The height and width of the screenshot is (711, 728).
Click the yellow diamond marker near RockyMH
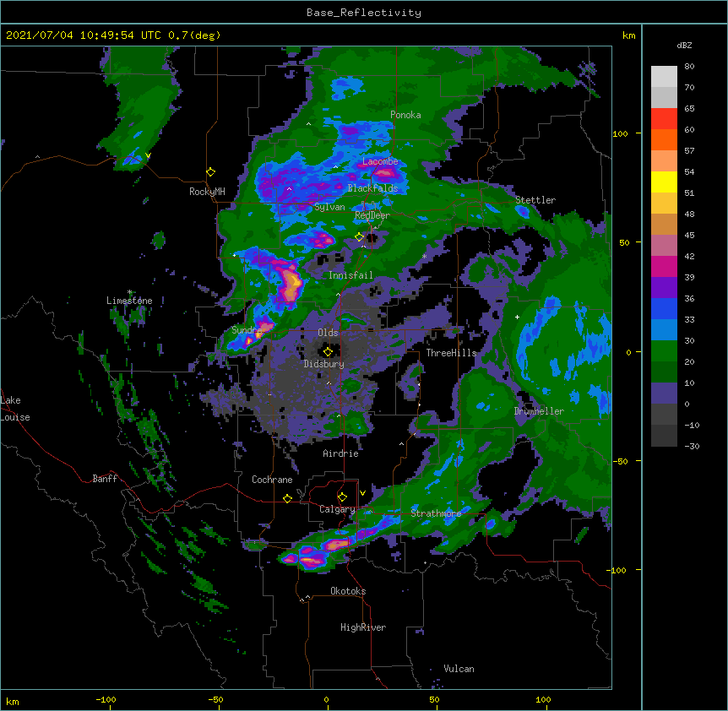210,172
